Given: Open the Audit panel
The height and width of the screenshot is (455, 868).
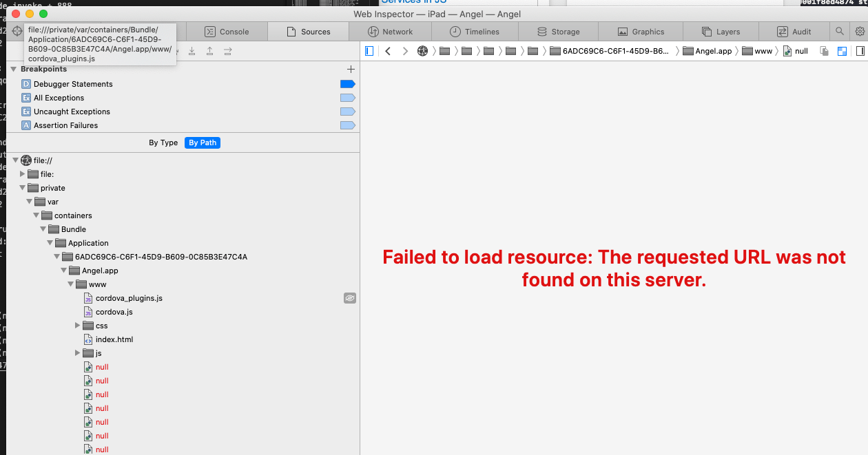Looking at the screenshot, I should pyautogui.click(x=795, y=31).
